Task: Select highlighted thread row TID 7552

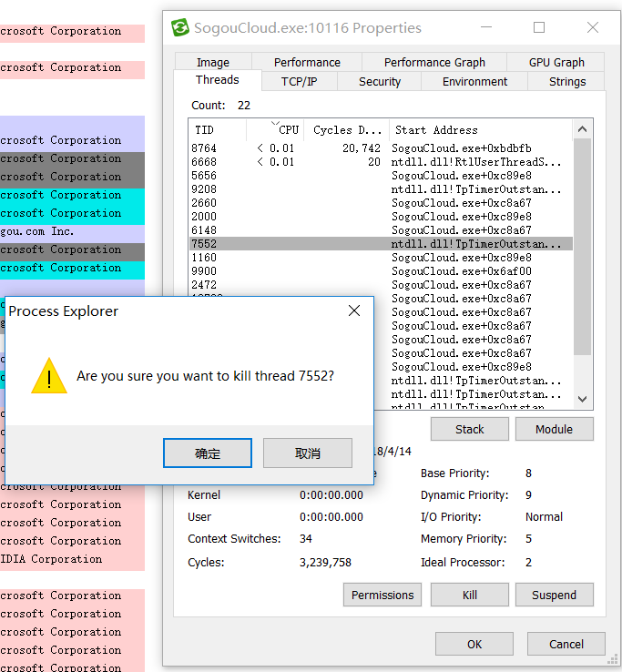Action: (x=381, y=244)
